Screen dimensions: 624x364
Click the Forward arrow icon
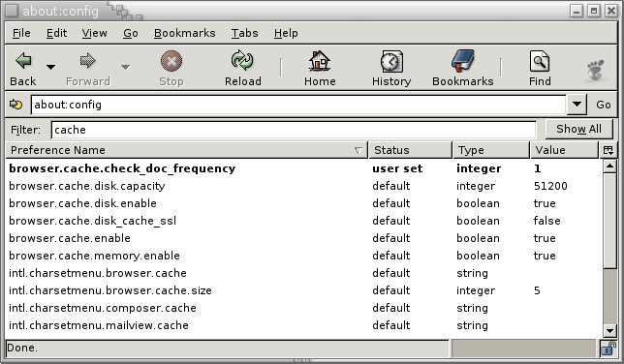tap(87, 61)
